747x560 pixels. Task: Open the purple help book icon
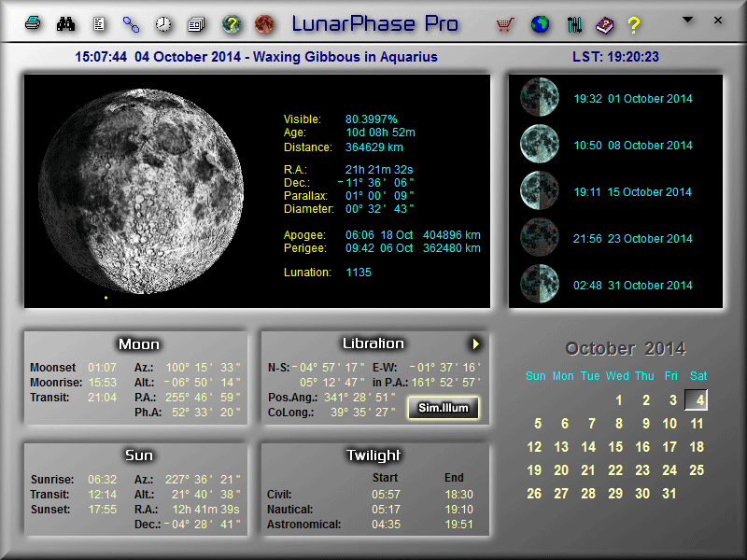click(x=604, y=25)
